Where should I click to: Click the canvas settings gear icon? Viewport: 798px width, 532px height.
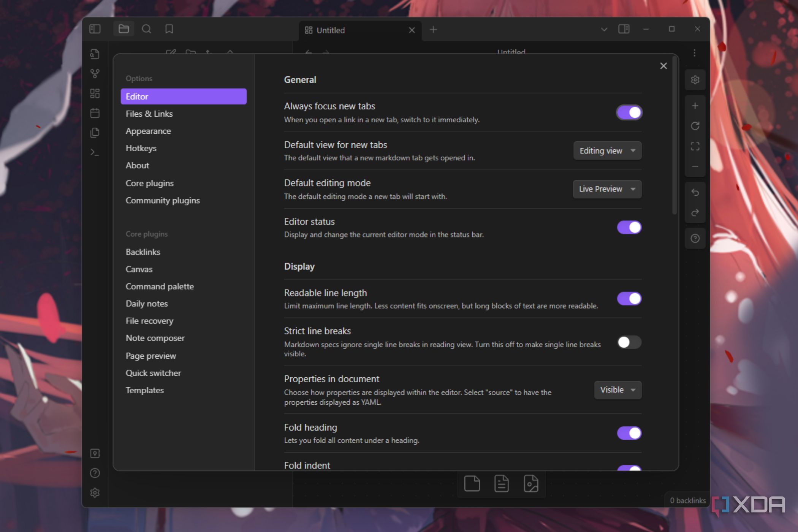(695, 80)
